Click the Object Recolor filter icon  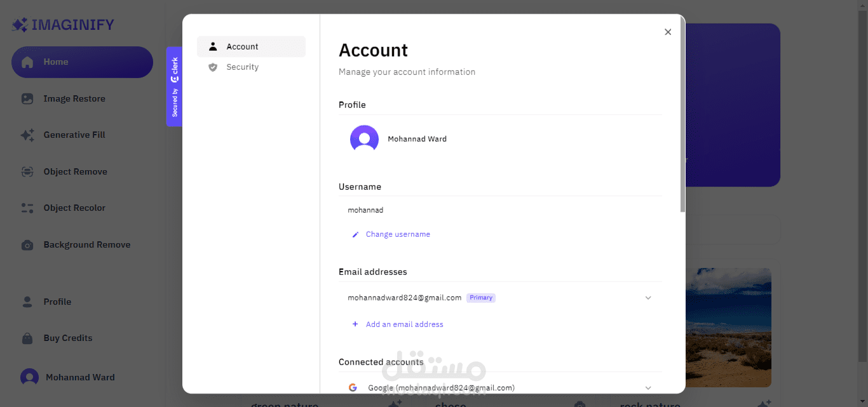pyautogui.click(x=27, y=208)
